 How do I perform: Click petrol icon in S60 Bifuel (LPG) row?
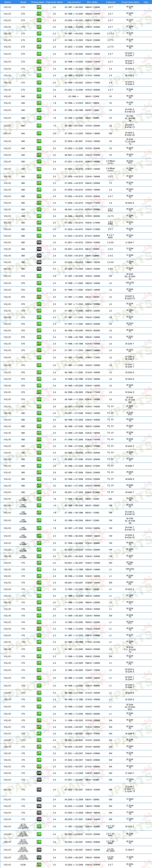[x=39, y=162]
